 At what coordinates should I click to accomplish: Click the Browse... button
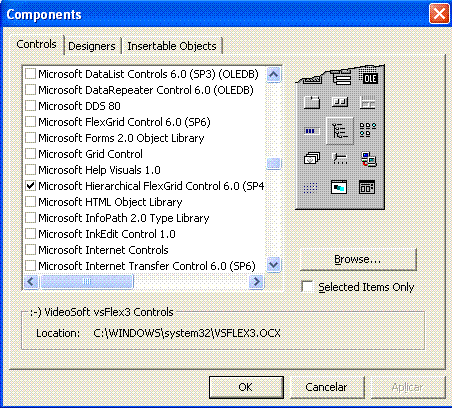[x=358, y=259]
